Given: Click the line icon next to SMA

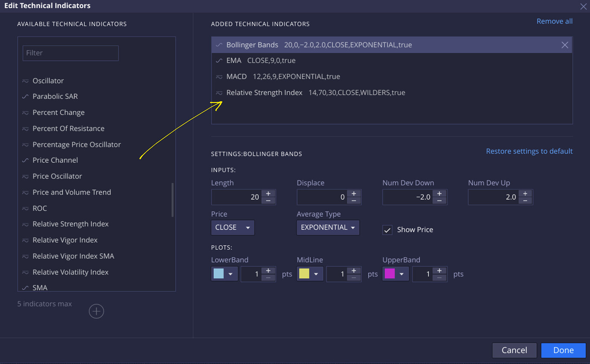Looking at the screenshot, I should click(26, 288).
